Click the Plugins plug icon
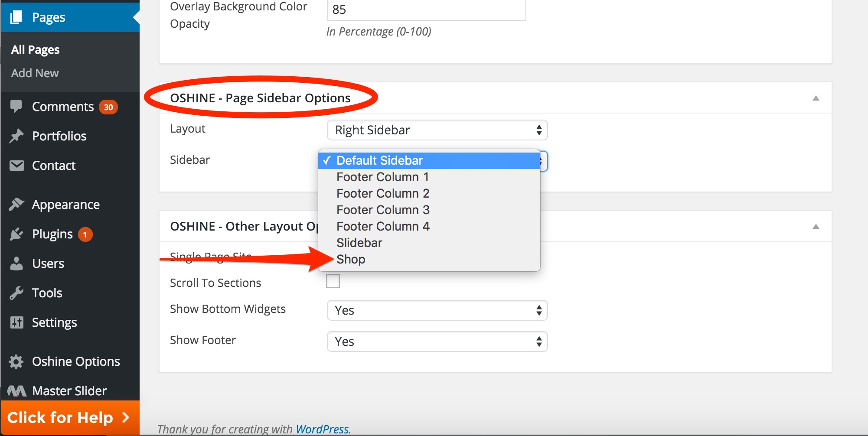 pyautogui.click(x=16, y=234)
